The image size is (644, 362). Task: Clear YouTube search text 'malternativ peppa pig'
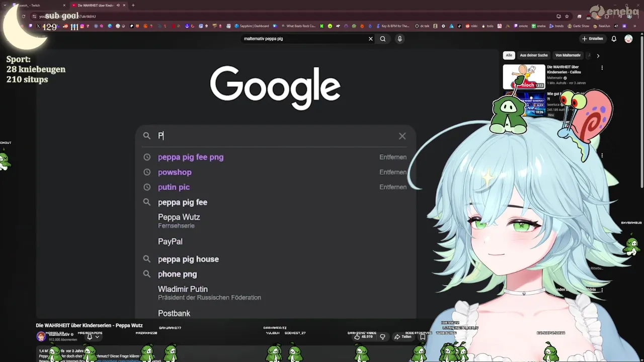pos(371,39)
